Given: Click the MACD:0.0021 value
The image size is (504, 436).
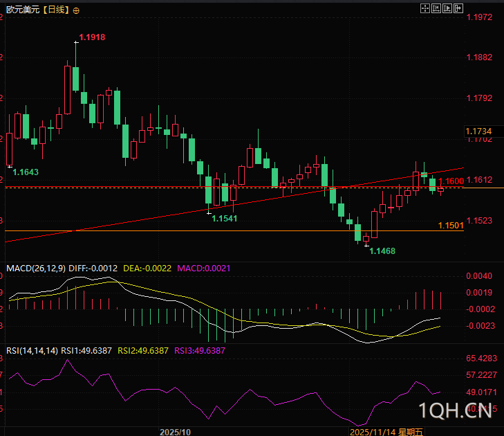Looking at the screenshot, I should [x=204, y=269].
